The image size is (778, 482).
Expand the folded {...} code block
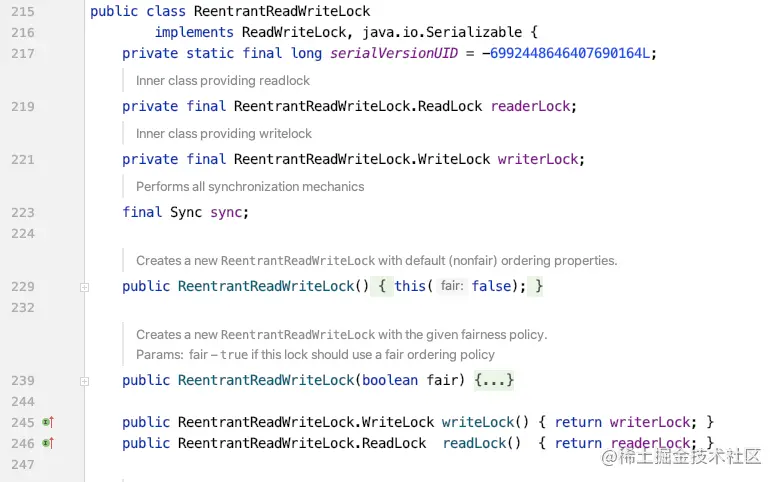tap(494, 380)
